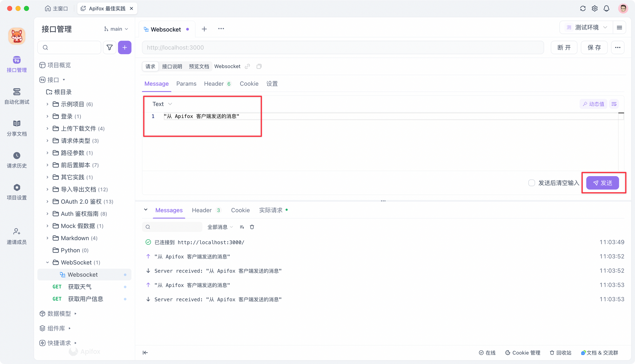Select the Message tab
This screenshot has height=364, width=635.
[x=157, y=84]
